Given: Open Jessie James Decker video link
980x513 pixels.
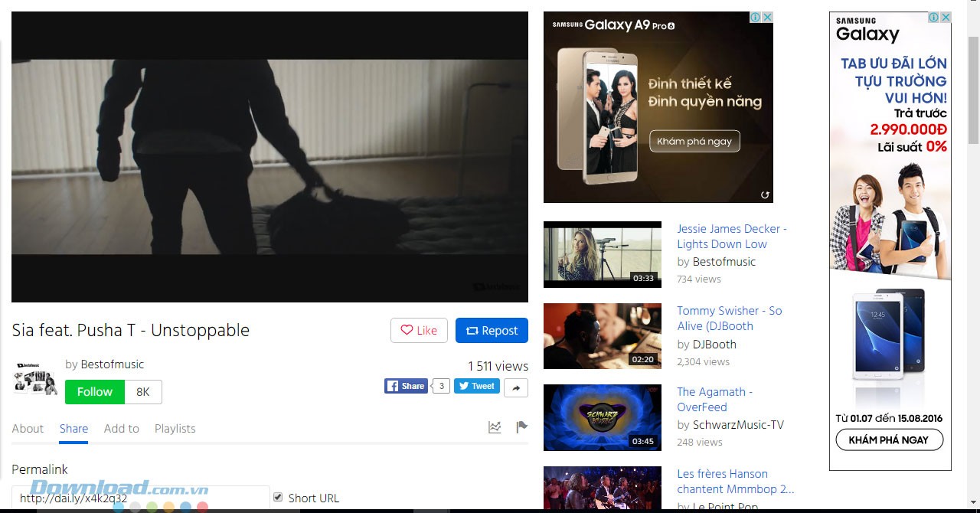Looking at the screenshot, I should [731, 236].
